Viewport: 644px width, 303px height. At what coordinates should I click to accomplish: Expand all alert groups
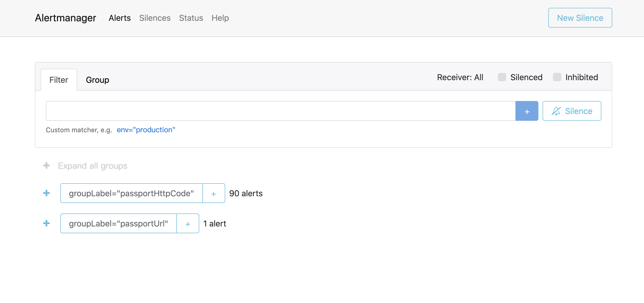[x=93, y=166]
